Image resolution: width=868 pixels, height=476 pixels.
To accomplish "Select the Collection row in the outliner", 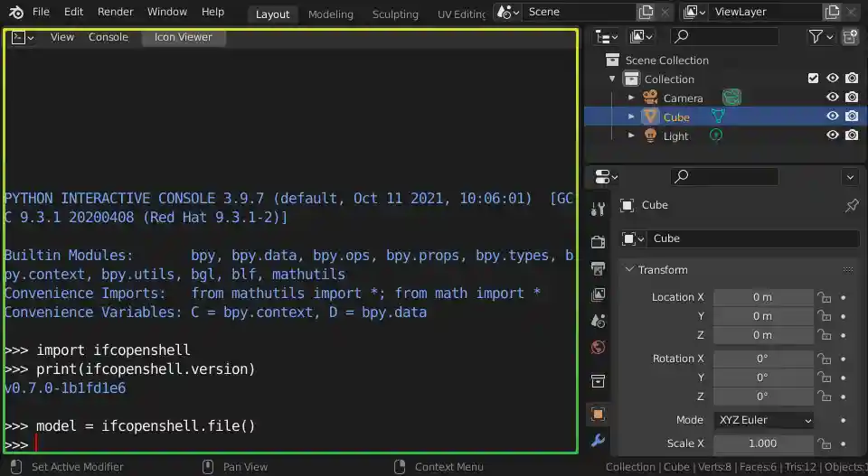I will pyautogui.click(x=668, y=79).
